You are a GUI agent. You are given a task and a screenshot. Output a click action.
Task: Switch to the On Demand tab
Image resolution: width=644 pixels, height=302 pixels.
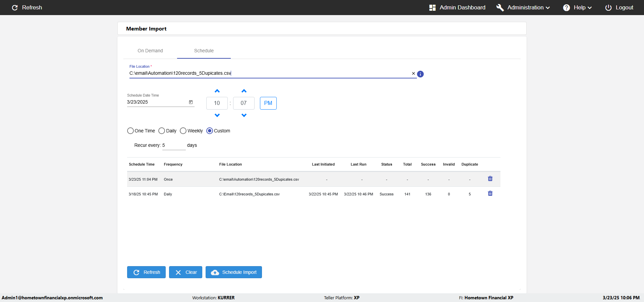pyautogui.click(x=150, y=51)
